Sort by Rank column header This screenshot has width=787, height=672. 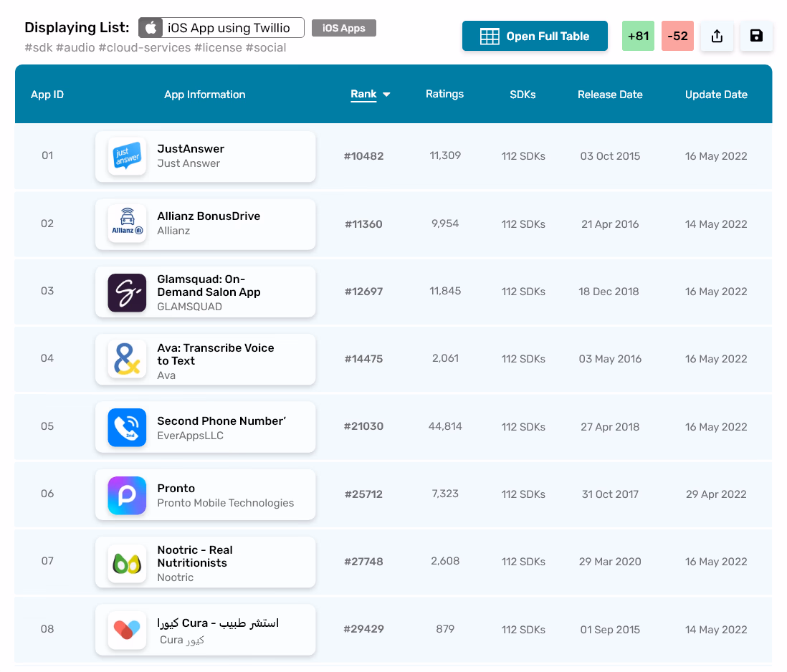pyautogui.click(x=363, y=95)
